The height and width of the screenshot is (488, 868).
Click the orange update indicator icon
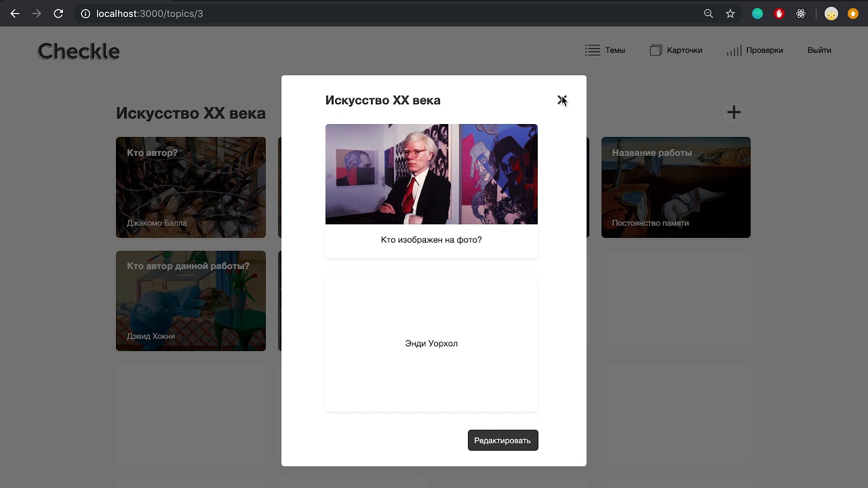[853, 14]
